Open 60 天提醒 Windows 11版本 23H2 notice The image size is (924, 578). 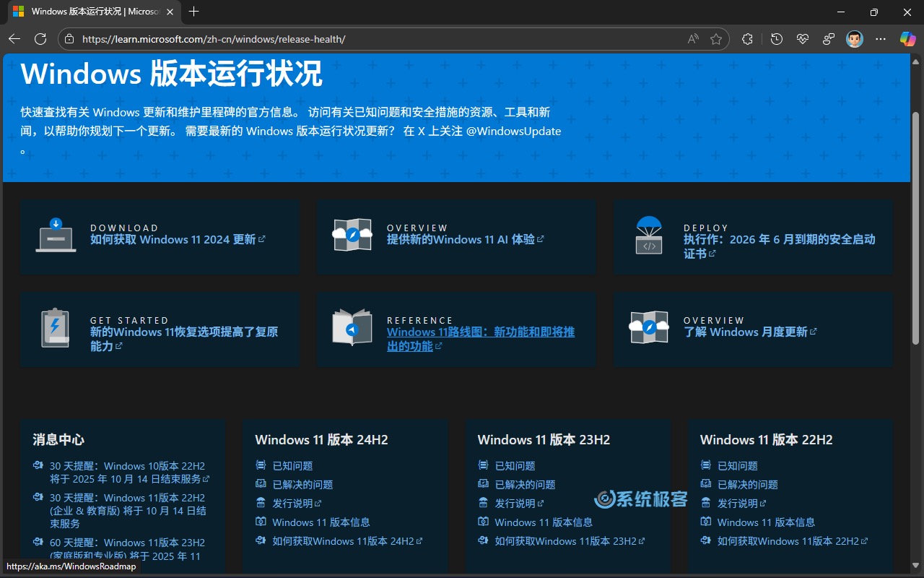pos(127,549)
